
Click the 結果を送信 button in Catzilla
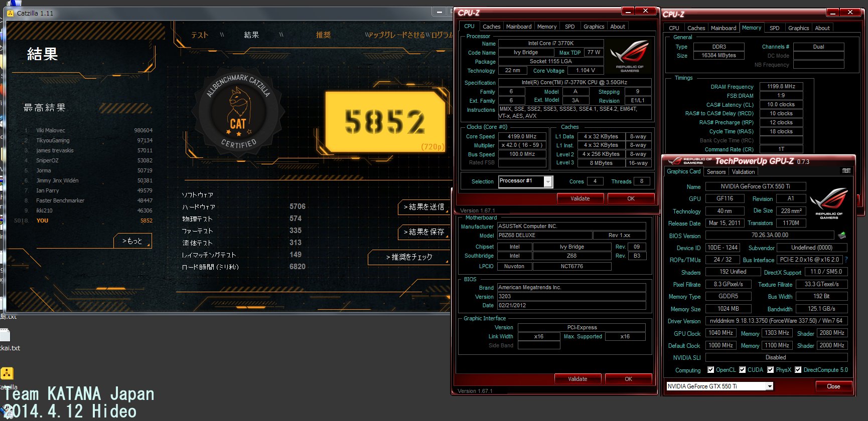click(x=423, y=206)
